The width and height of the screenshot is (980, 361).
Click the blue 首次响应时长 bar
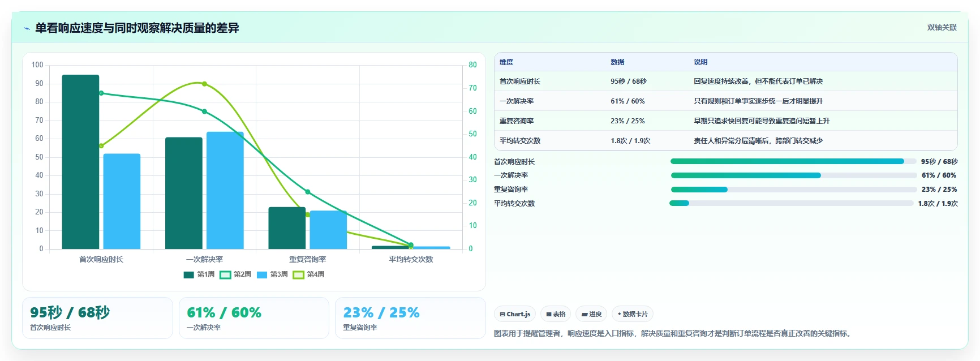coord(122,201)
